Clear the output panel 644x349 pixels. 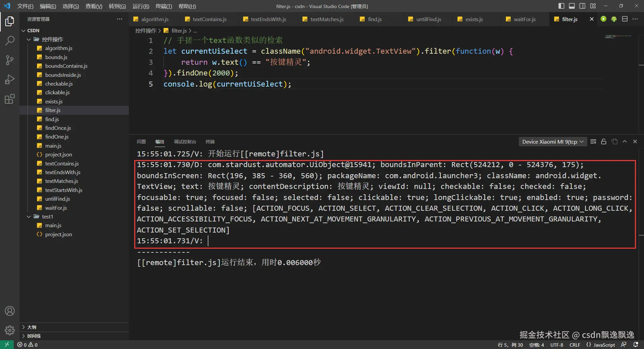pyautogui.click(x=593, y=142)
